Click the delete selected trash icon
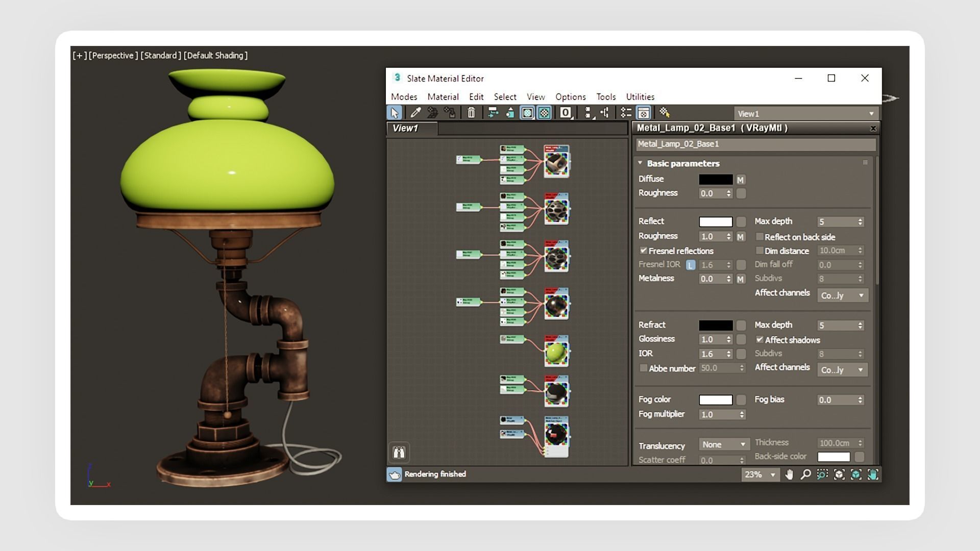Viewport: 980px width, 551px height. click(471, 113)
